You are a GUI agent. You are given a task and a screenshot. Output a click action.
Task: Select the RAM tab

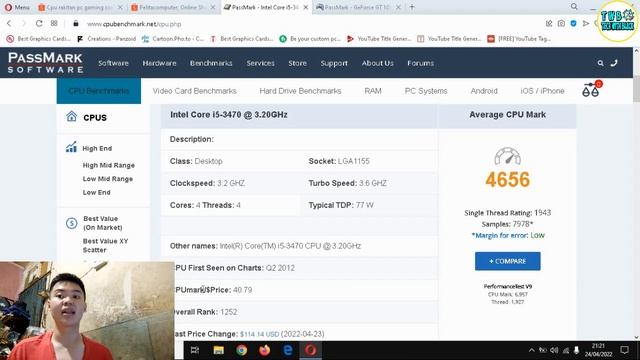tap(373, 91)
